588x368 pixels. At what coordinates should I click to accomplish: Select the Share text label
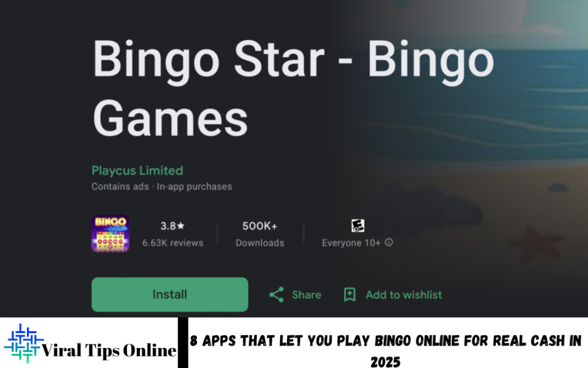pos(307,295)
